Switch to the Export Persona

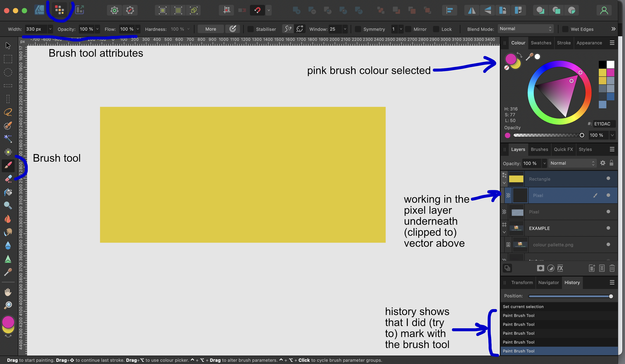pos(79,10)
